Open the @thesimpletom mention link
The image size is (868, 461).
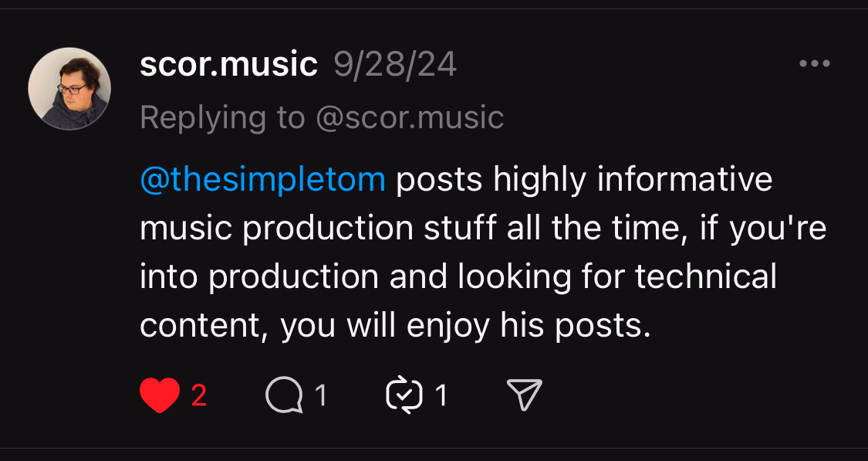(262, 180)
